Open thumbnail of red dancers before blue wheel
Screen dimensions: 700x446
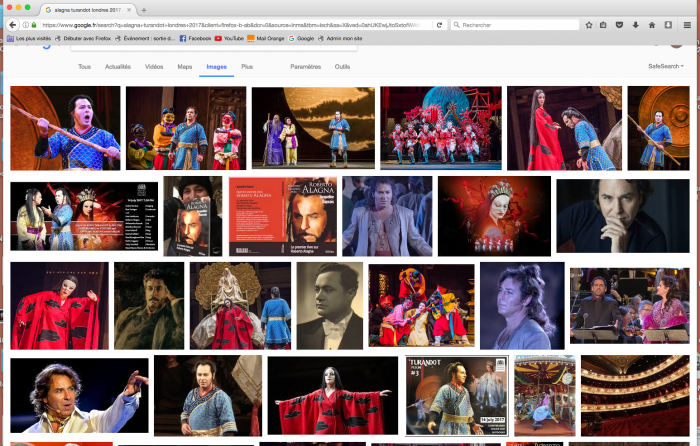click(441, 128)
